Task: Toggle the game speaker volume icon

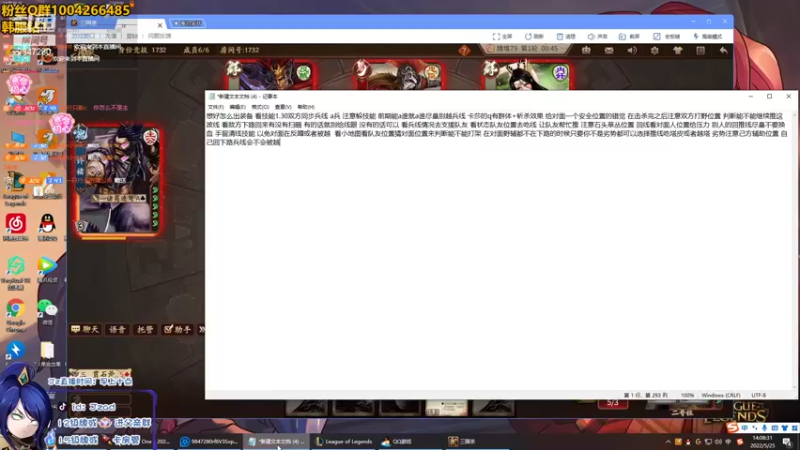Action: tap(632, 50)
